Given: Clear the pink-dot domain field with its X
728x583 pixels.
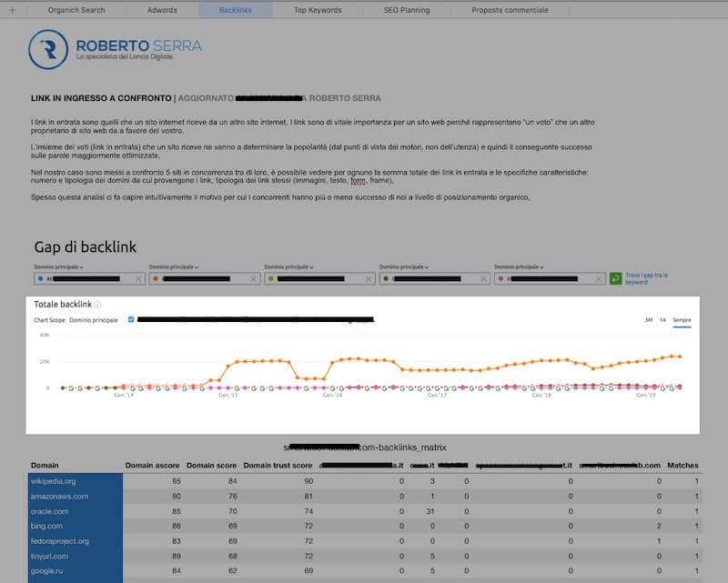Looking at the screenshot, I should (x=599, y=278).
